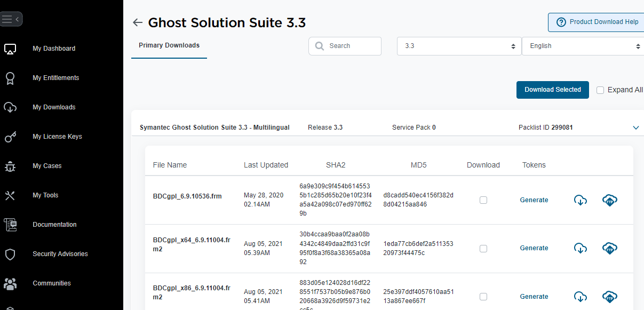The height and width of the screenshot is (310, 644).
Task: Click the Last Updated column header
Action: pyautogui.click(x=266, y=165)
